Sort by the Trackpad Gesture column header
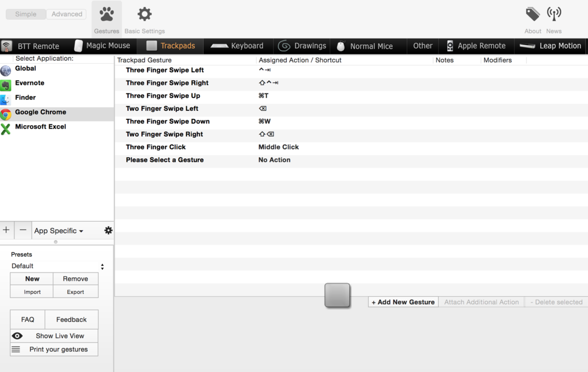This screenshot has height=372, width=588. click(185, 60)
